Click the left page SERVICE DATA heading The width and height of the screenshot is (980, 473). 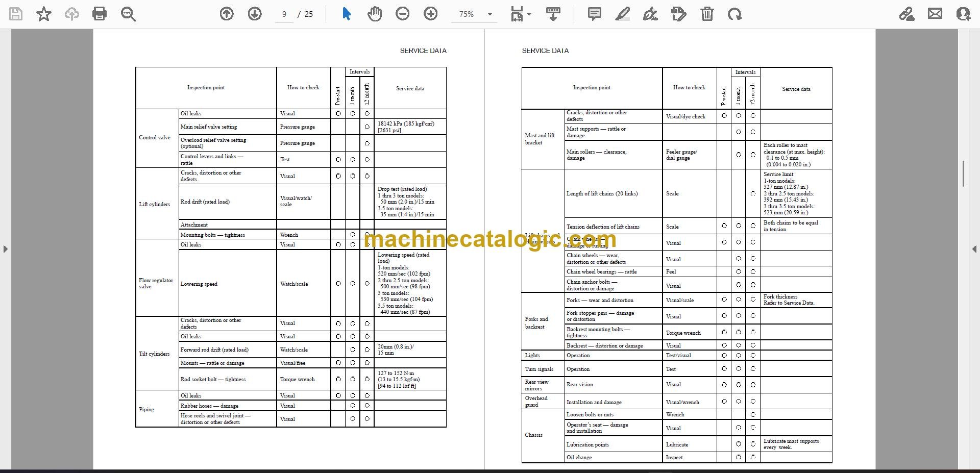click(423, 51)
